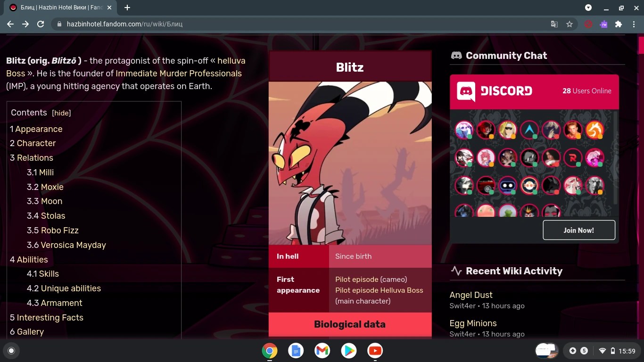Screen dimensions: 644x362
Task: Bookmark this page with the star icon
Action: 570,24
